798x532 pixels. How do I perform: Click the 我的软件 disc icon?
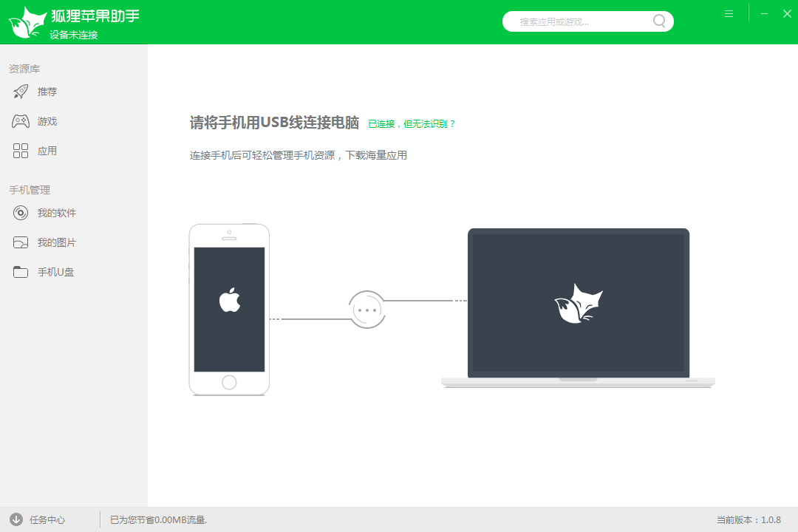21,213
